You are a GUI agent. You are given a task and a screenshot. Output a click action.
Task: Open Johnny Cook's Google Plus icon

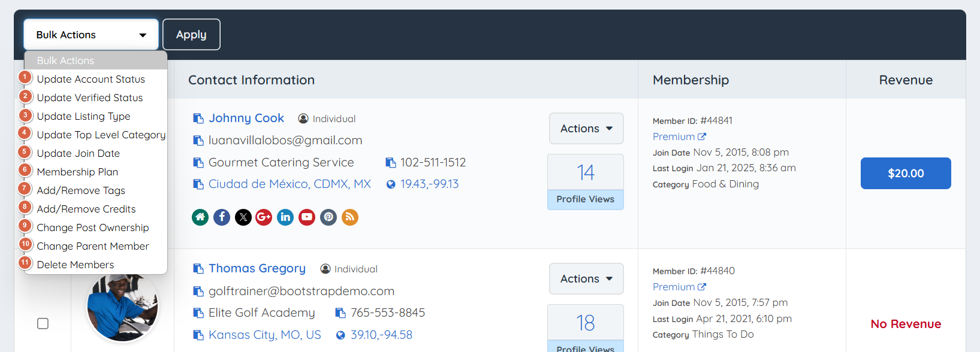pos(264,217)
